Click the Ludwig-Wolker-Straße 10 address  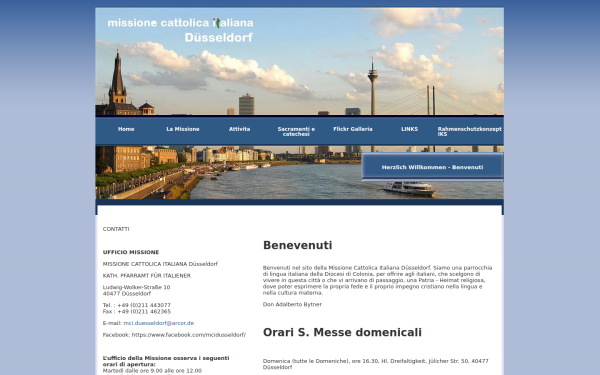[136, 287]
